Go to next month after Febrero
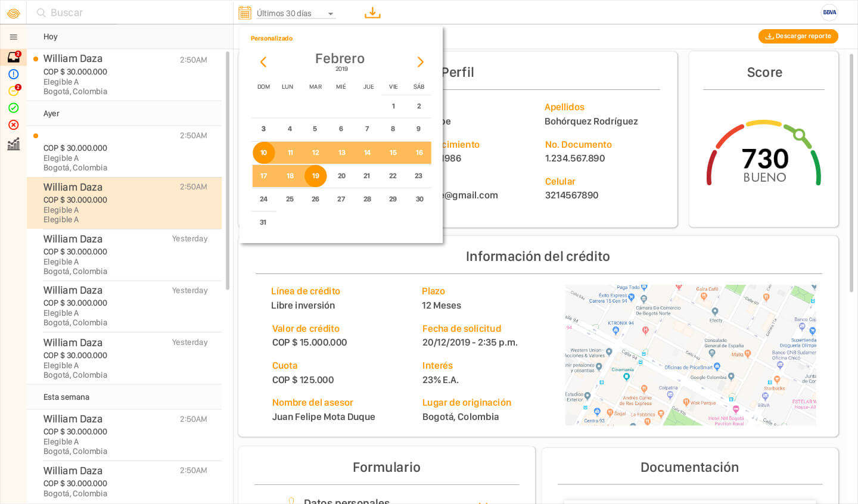 420,62
